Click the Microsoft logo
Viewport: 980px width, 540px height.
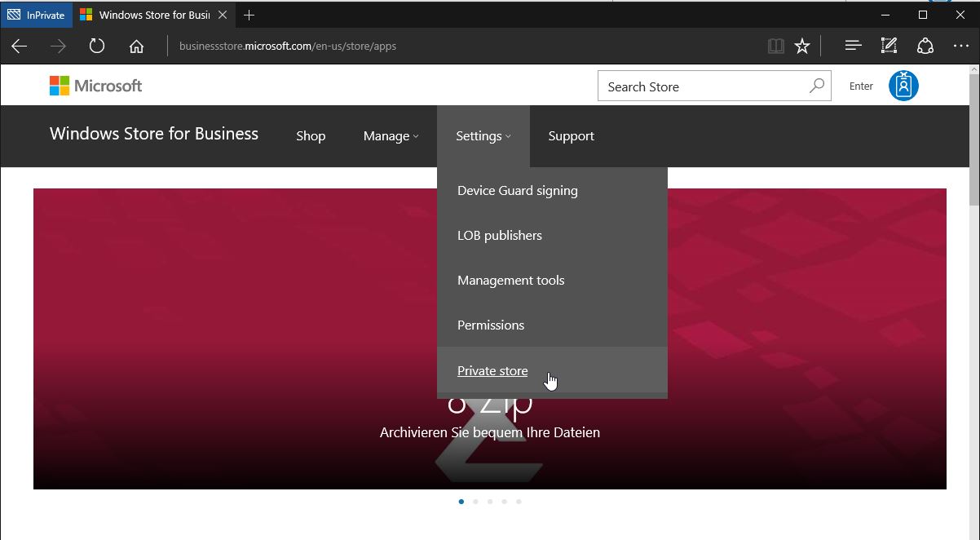pyautogui.click(x=95, y=85)
